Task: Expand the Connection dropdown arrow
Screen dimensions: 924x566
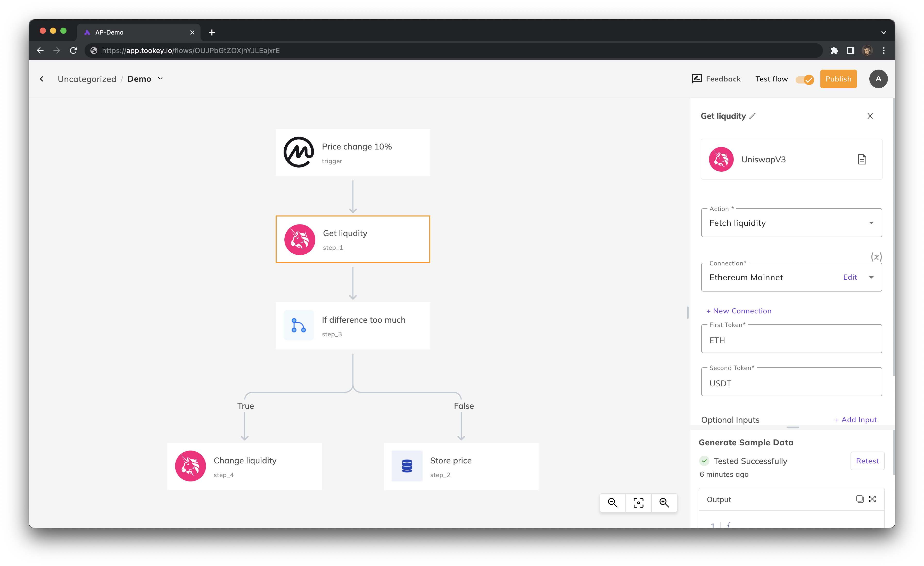Action: pos(871,277)
